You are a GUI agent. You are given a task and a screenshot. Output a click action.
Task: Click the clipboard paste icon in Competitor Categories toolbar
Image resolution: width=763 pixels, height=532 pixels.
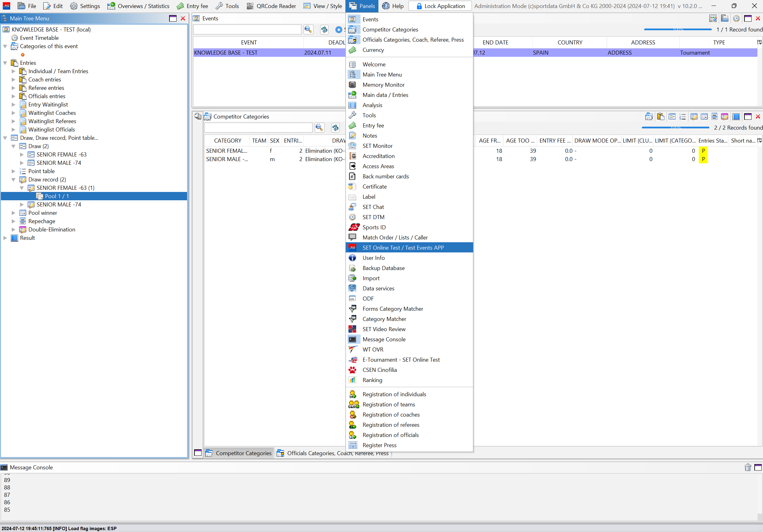660,117
